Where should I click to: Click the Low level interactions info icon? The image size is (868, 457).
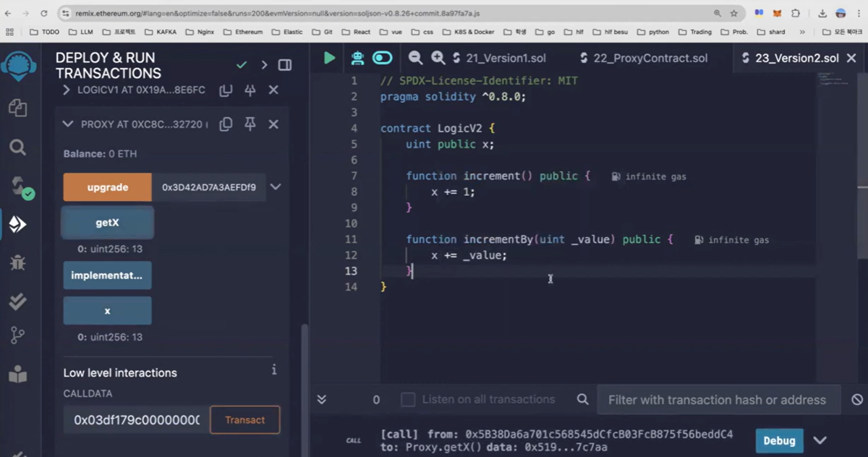click(x=274, y=370)
